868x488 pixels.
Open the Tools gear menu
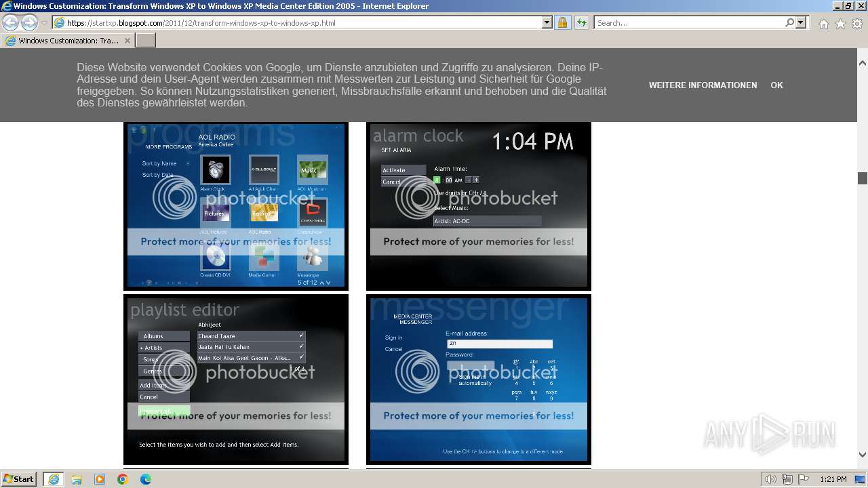coord(857,24)
